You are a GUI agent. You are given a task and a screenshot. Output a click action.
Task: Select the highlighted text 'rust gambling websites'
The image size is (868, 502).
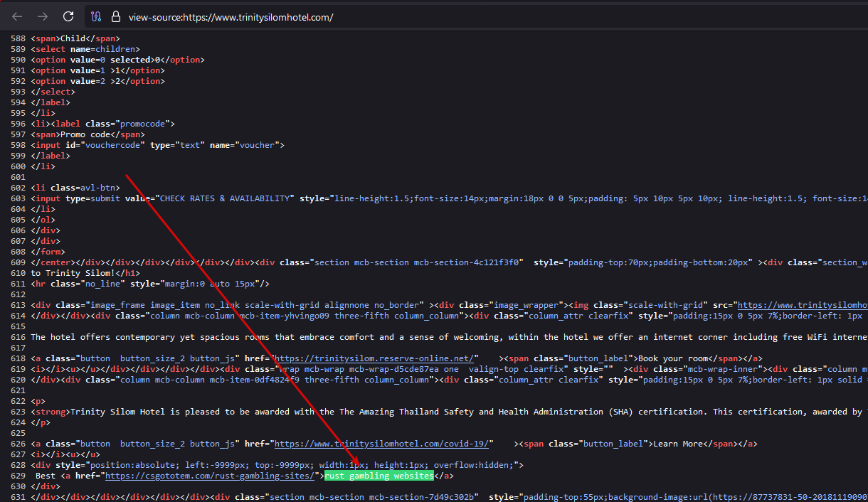click(379, 476)
